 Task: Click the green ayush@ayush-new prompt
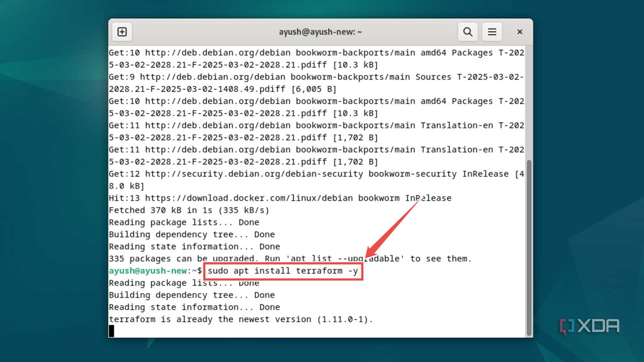148,271
